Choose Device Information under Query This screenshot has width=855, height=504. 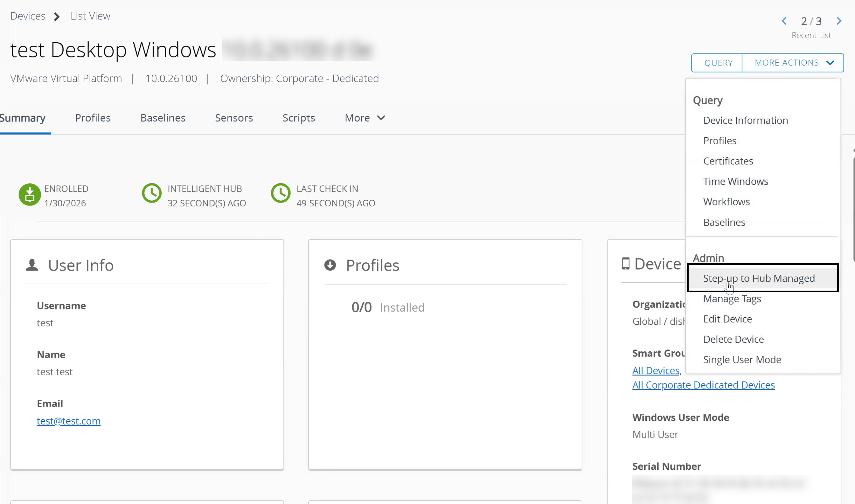[x=745, y=120]
